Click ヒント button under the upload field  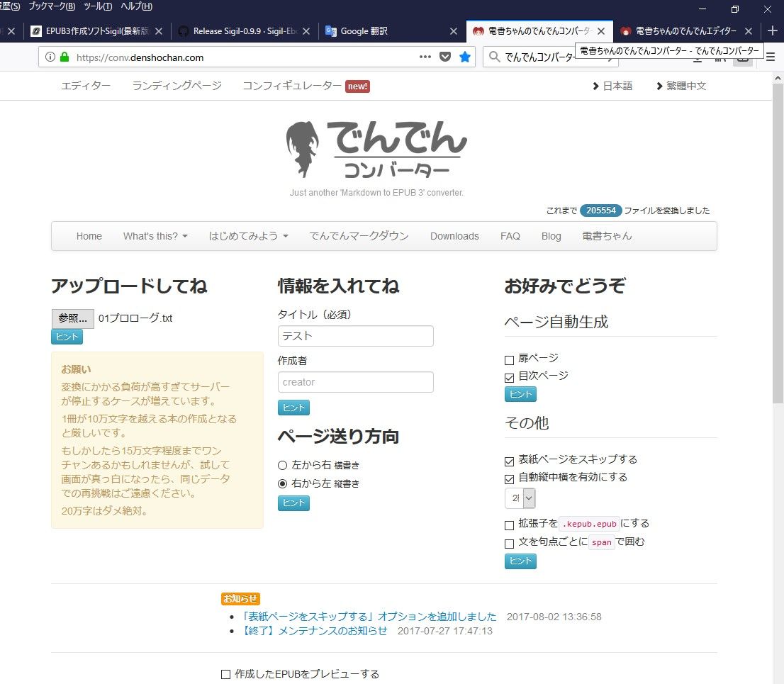(x=67, y=337)
